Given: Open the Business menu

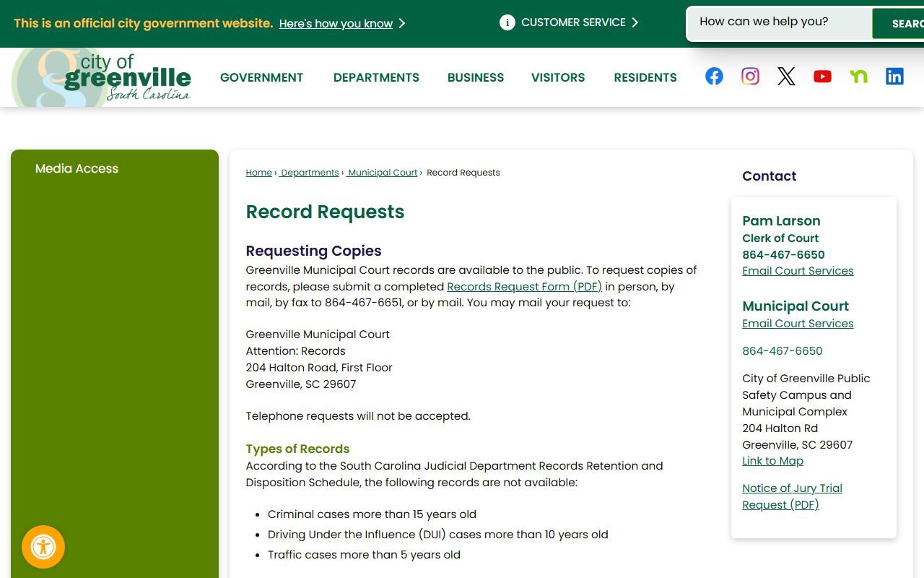Looking at the screenshot, I should pyautogui.click(x=476, y=77).
